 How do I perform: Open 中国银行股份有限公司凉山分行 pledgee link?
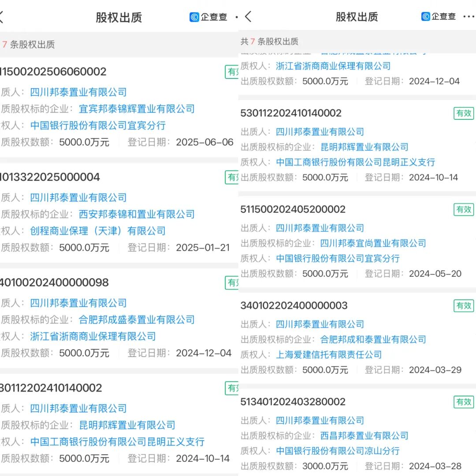tap(338, 451)
